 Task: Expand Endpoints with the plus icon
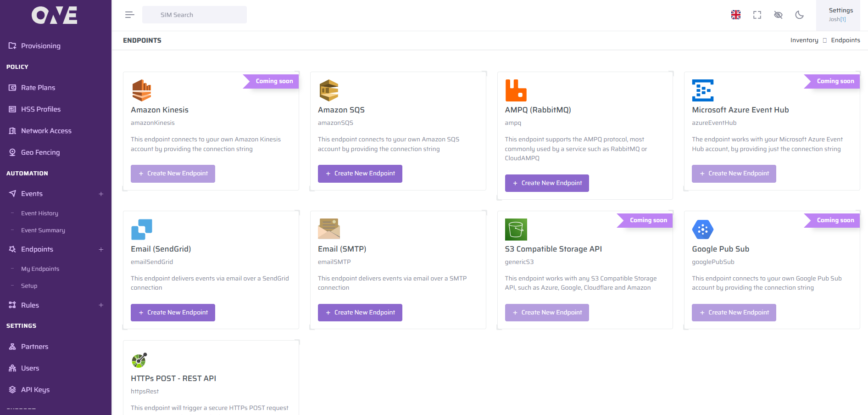[x=101, y=249]
